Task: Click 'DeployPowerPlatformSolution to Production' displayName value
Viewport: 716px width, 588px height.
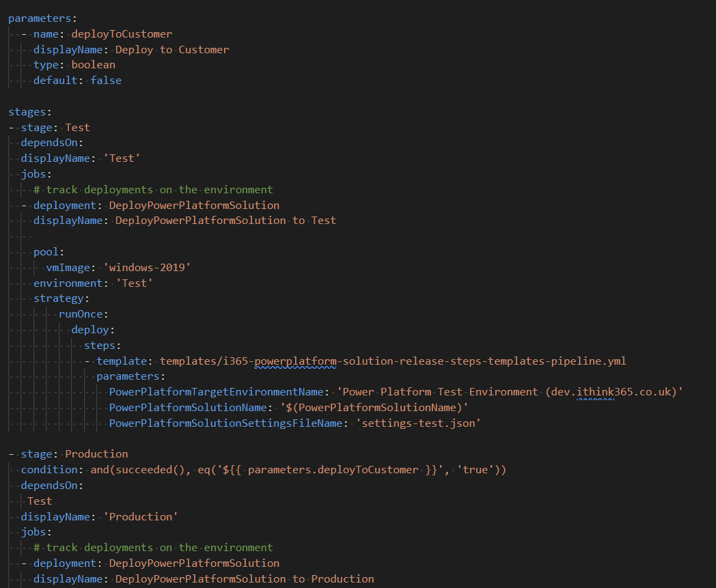Action: [x=245, y=579]
